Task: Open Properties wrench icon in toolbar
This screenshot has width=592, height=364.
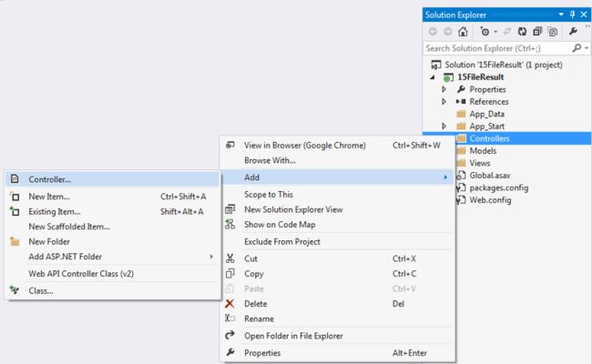Action: tap(573, 31)
